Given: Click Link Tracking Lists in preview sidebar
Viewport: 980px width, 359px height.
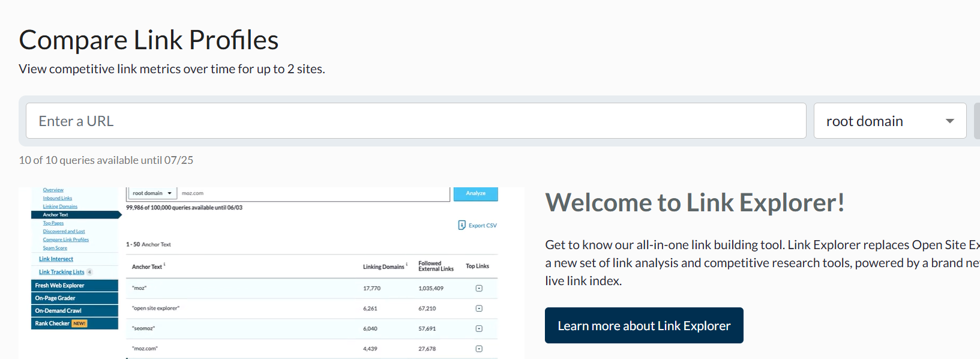Looking at the screenshot, I should (62, 272).
